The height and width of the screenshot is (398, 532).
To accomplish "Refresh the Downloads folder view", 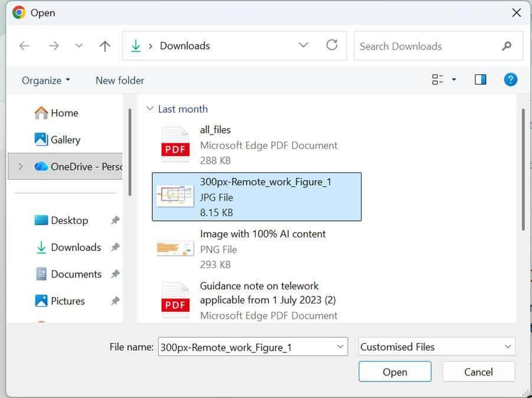I will pyautogui.click(x=332, y=45).
